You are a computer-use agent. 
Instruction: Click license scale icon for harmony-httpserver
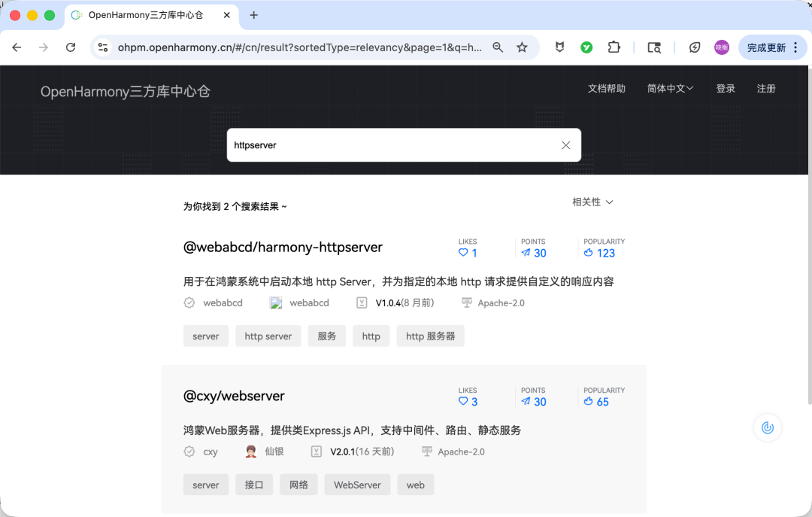467,303
